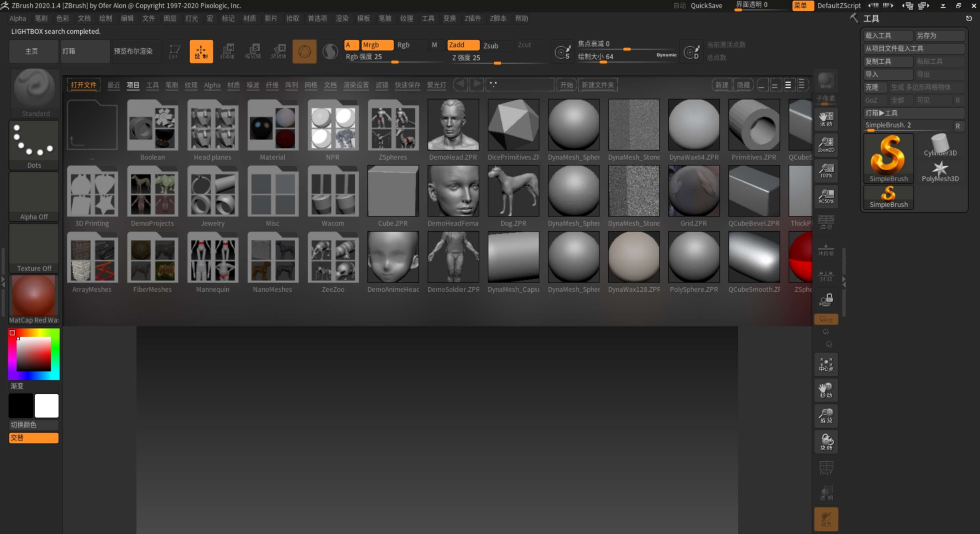The width and height of the screenshot is (980, 534).
Task: Click the 载入工具 button
Action: (x=888, y=36)
